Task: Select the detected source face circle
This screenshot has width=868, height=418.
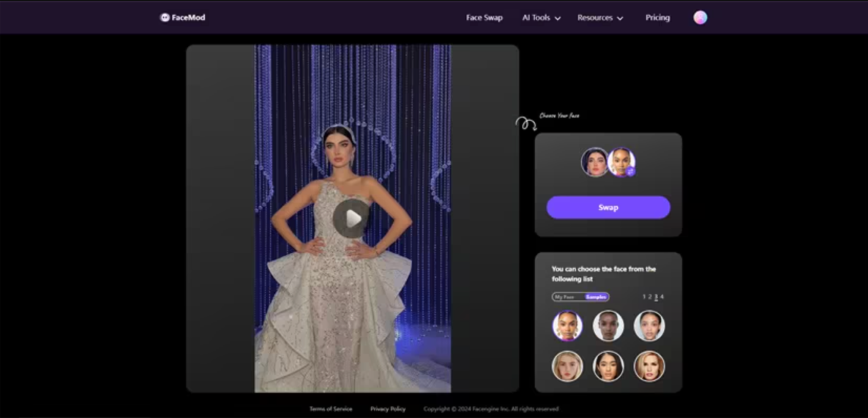Action: coord(594,162)
